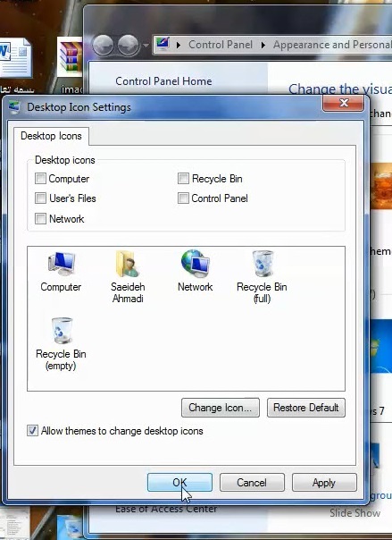Enable the Computer desktop icon checkbox
Screen dimensions: 392x540
(x=40, y=179)
